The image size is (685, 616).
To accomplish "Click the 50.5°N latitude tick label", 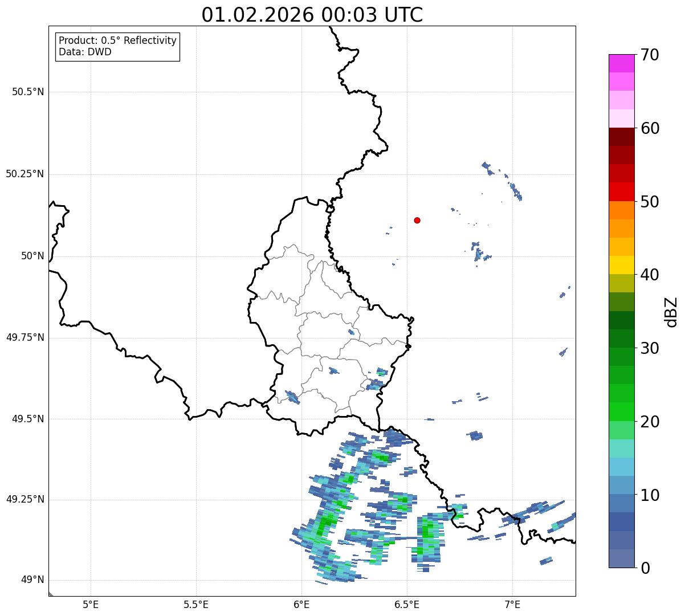I will click(x=28, y=92).
